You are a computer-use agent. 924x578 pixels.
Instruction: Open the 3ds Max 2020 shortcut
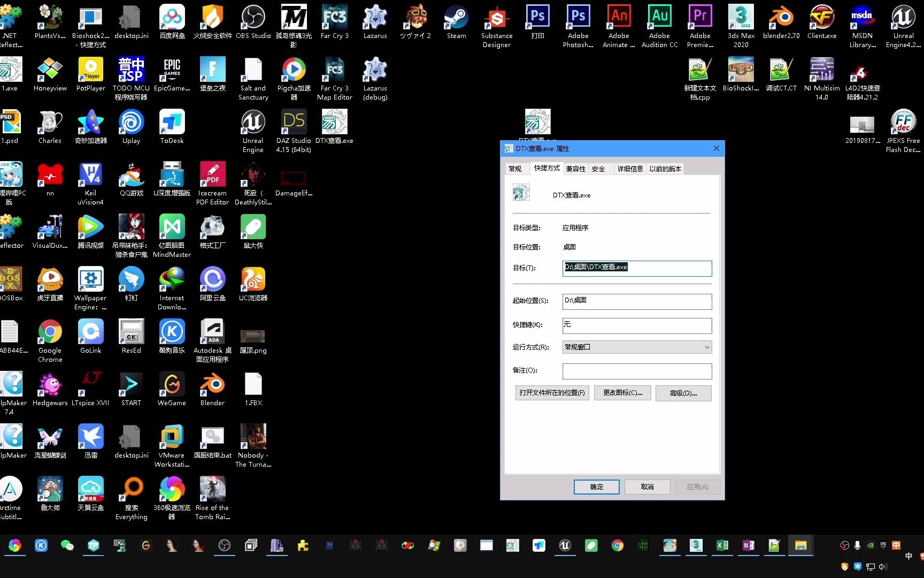click(741, 27)
